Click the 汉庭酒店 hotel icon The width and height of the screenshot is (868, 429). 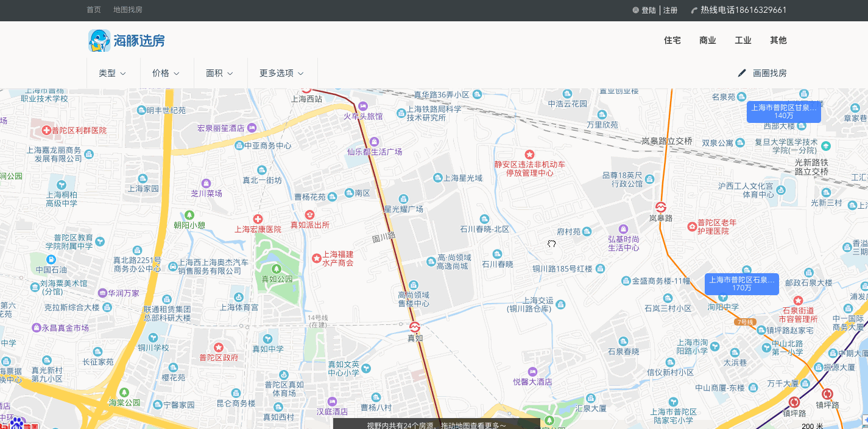pyautogui.click(x=332, y=401)
